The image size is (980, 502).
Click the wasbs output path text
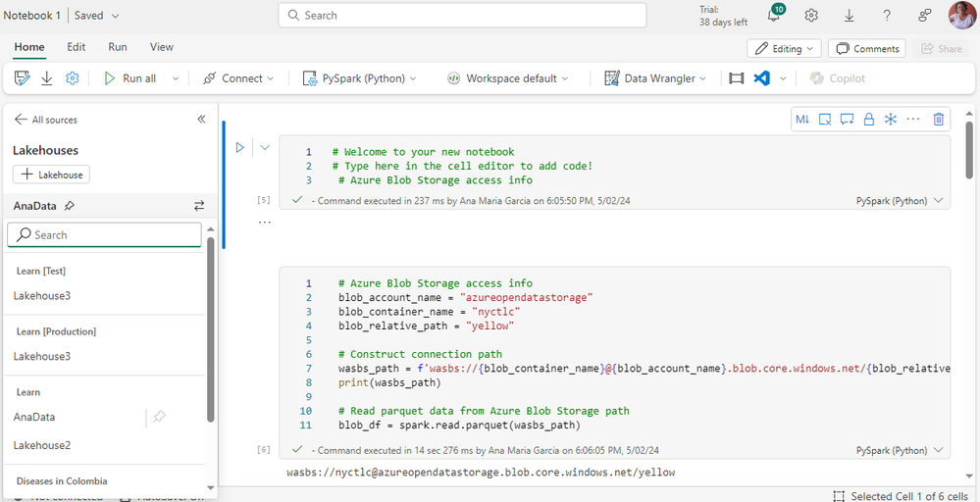tap(481, 472)
